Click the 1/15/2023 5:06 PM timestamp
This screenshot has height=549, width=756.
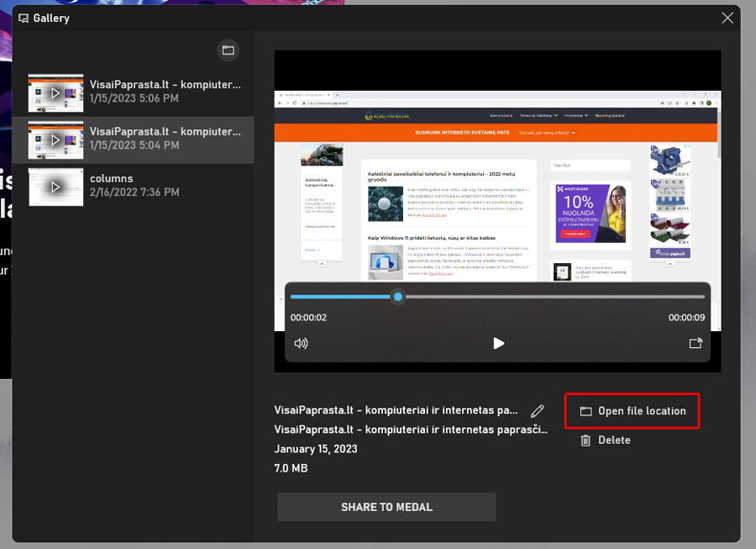(134, 98)
